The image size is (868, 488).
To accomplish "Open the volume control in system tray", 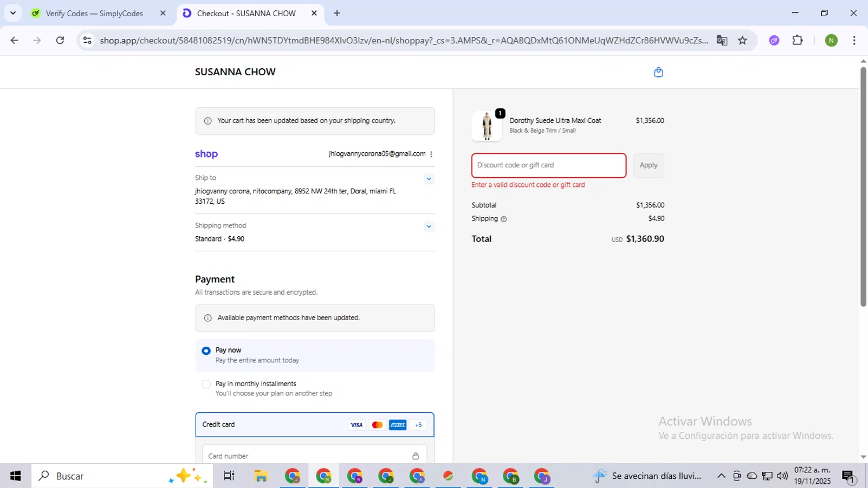I will (782, 476).
